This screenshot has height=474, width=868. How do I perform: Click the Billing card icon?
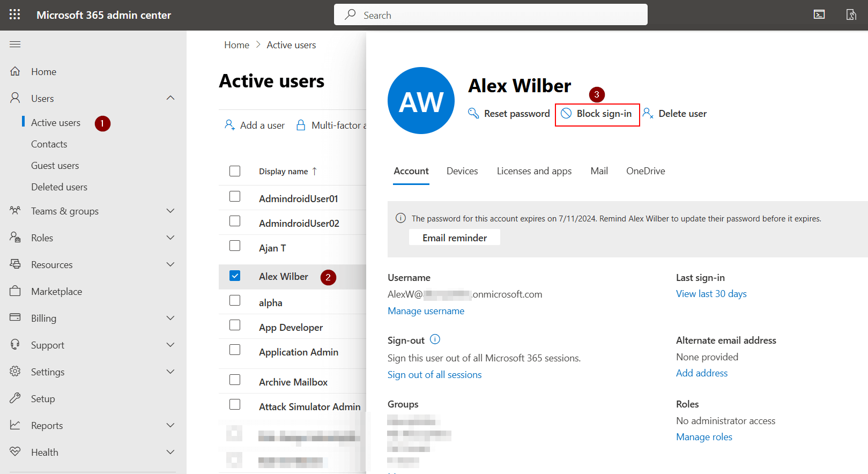(15, 317)
